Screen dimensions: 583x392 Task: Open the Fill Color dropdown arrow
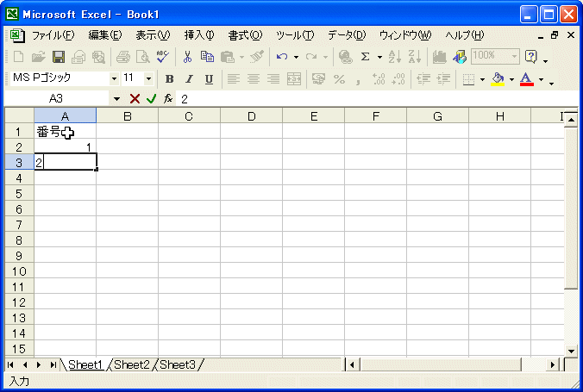(511, 78)
